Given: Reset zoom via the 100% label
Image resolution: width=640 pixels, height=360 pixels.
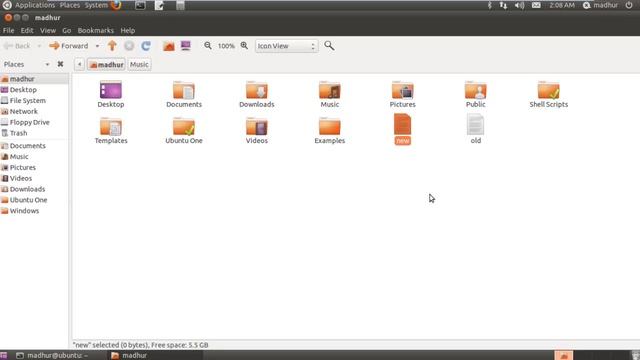Looking at the screenshot, I should pyautogui.click(x=226, y=46).
